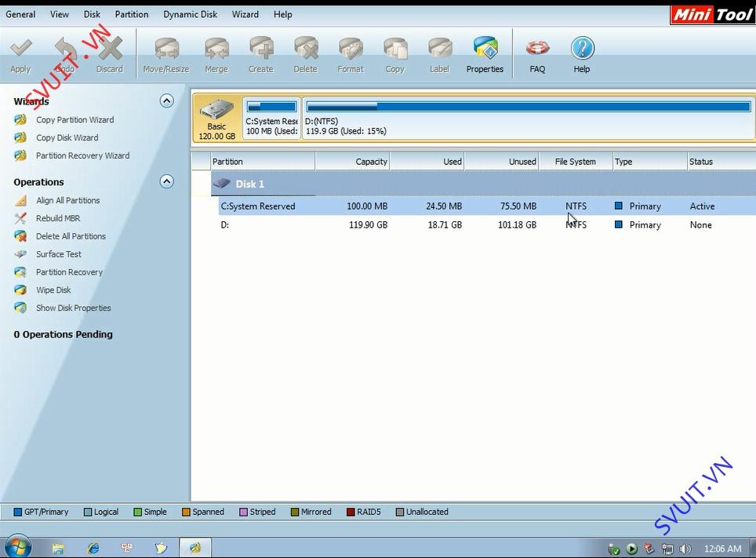Sort by Capacity column header
Viewport: 756px width, 558px height.
click(x=352, y=162)
